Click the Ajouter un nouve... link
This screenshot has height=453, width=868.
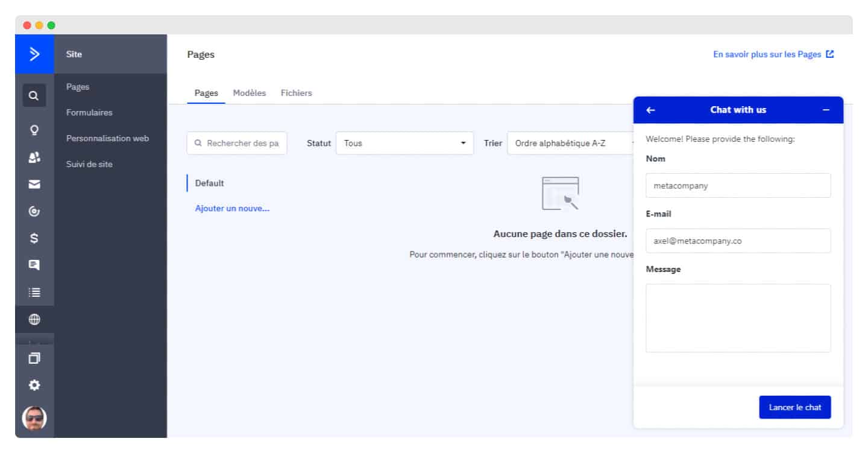coord(232,209)
